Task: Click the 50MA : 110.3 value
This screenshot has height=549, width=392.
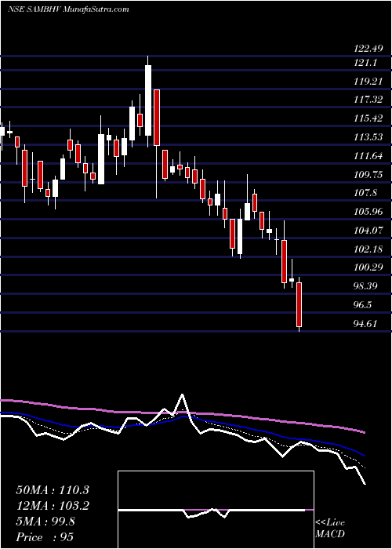Action: pos(53,490)
